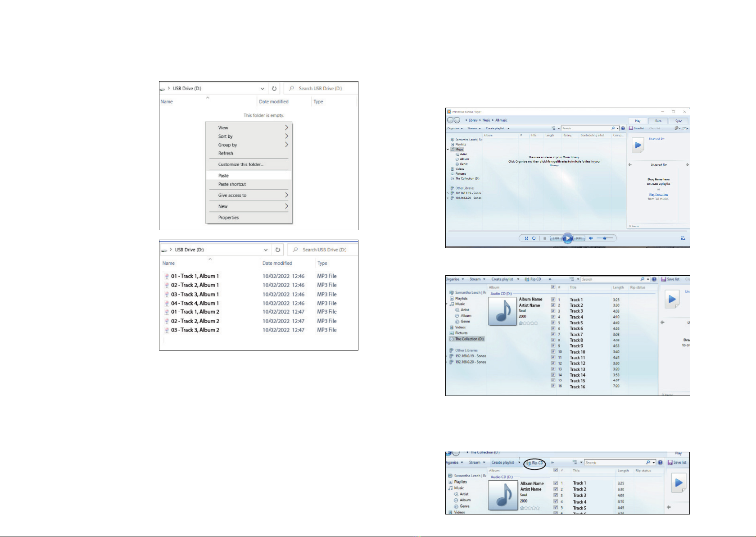Turn on shuffle in Media Player playback bar
The height and width of the screenshot is (537, 756).
(526, 238)
